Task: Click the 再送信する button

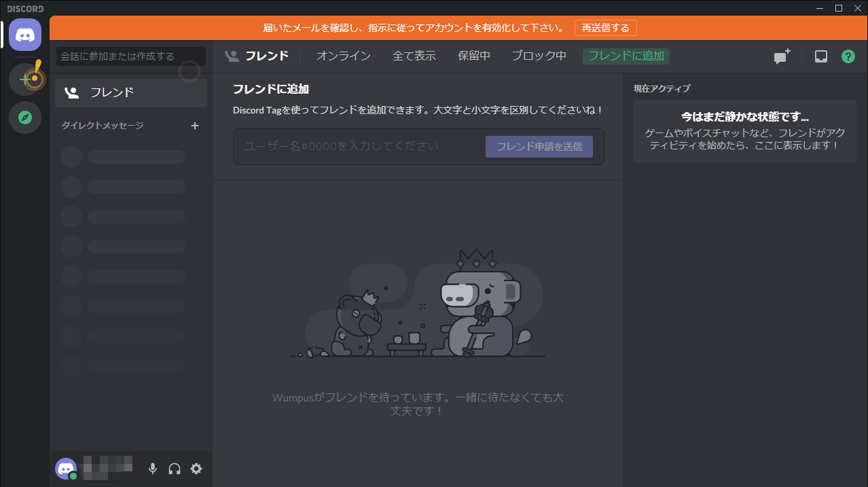Action: (x=604, y=28)
